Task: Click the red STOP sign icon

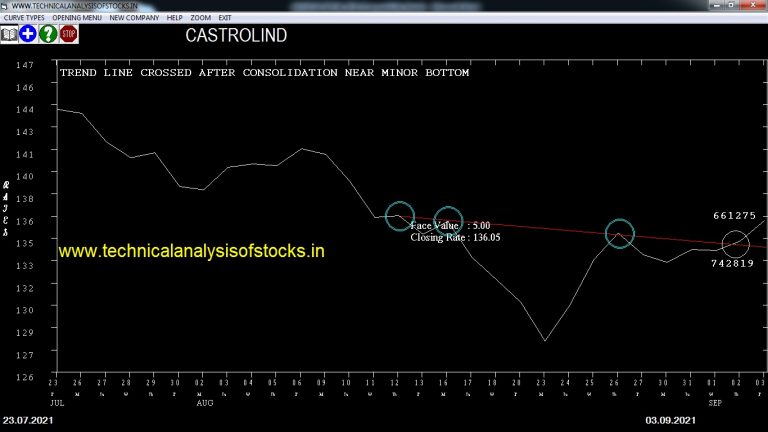Action: tap(69, 34)
